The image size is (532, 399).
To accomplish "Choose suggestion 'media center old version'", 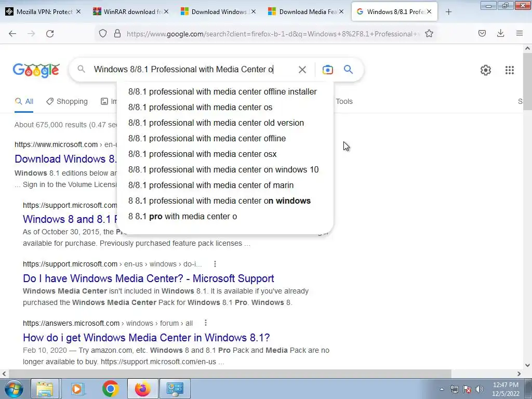I will click(225, 123).
